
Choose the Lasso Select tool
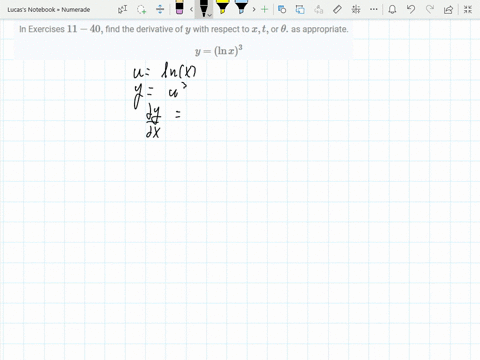point(141,9)
